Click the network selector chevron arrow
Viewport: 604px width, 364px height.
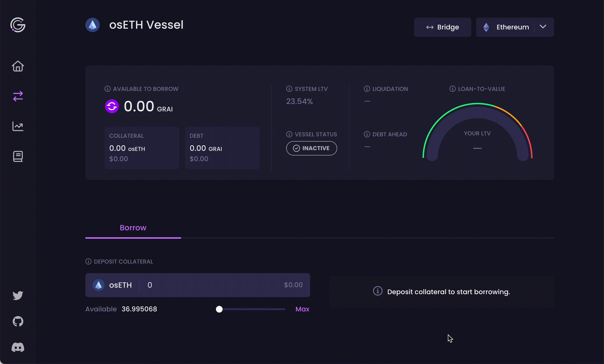click(x=543, y=27)
